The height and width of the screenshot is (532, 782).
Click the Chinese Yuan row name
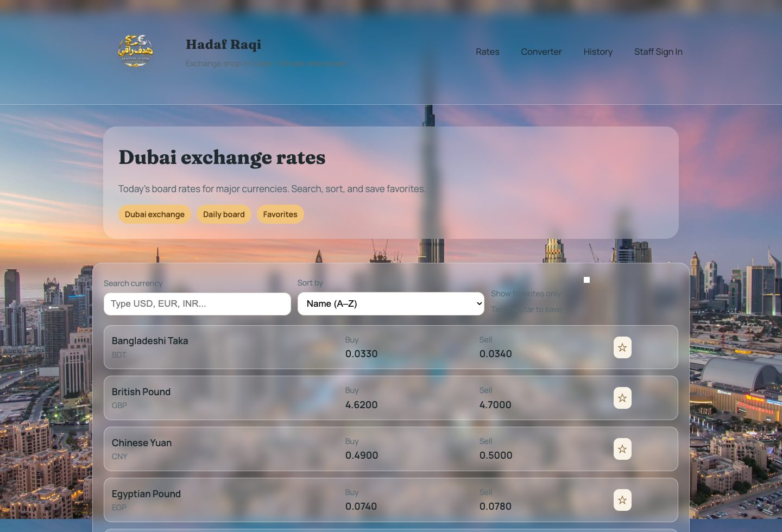[x=142, y=443]
